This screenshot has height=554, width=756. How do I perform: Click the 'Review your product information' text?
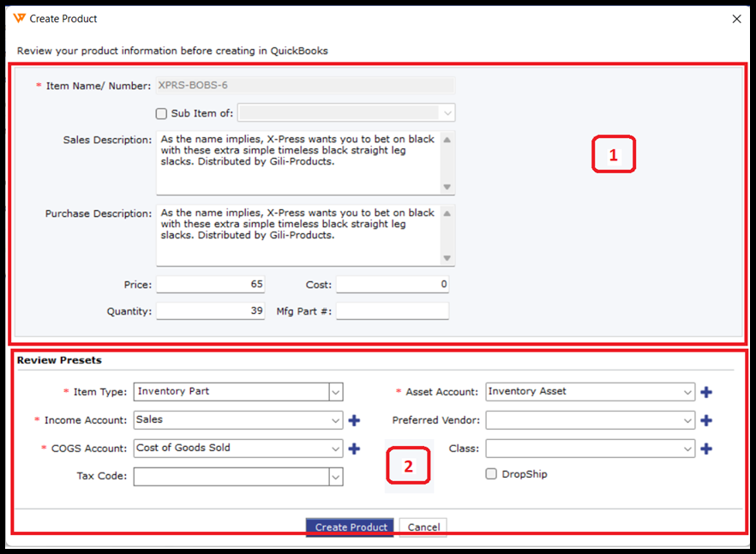pyautogui.click(x=172, y=51)
